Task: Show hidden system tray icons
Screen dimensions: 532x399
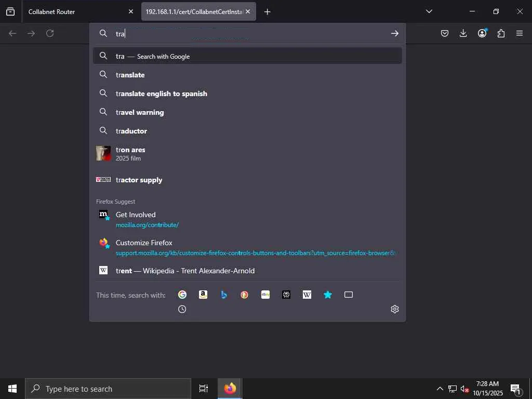Action: click(x=440, y=389)
